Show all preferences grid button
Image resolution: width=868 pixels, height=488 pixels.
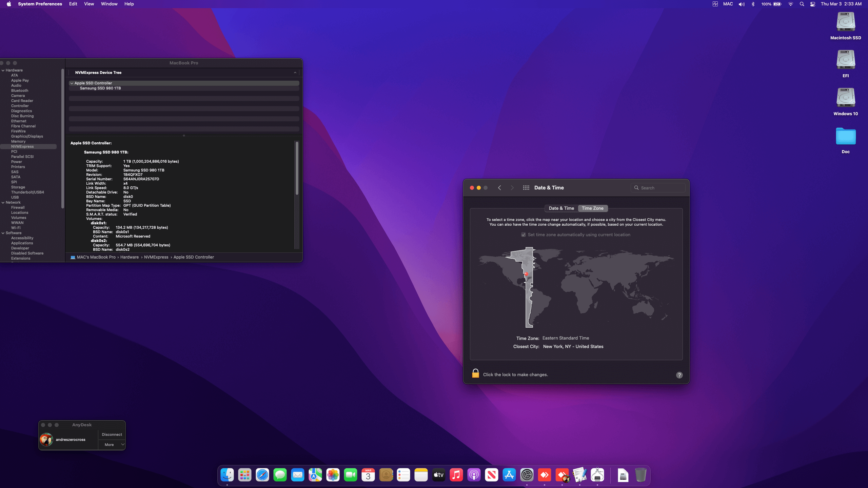[x=526, y=188]
